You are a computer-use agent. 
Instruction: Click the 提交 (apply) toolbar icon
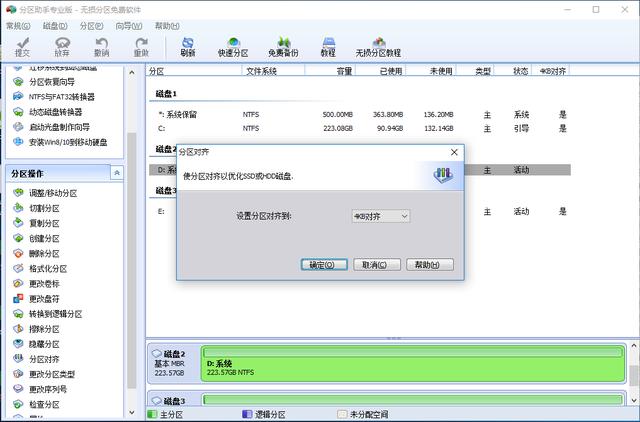(22, 47)
